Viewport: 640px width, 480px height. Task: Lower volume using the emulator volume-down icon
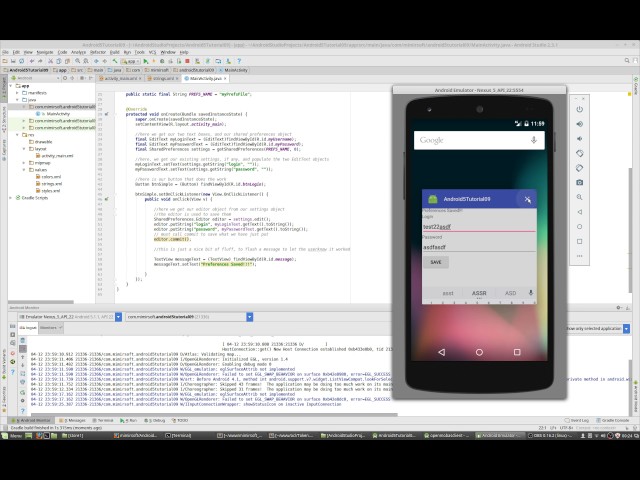point(579,139)
